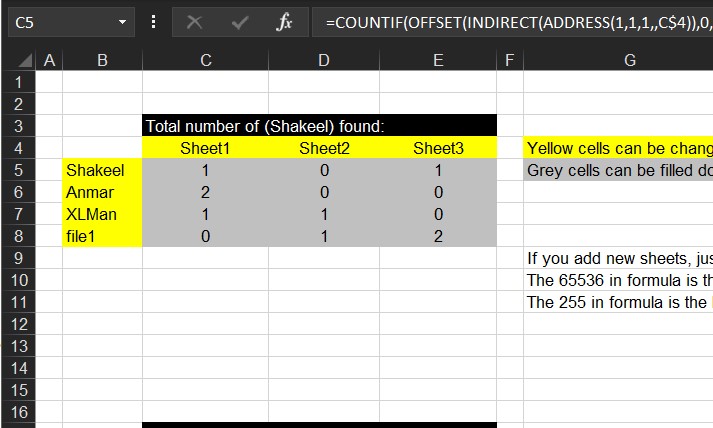The height and width of the screenshot is (428, 713).
Task: Click the yellow Sheet2 header cell
Action: 323,148
